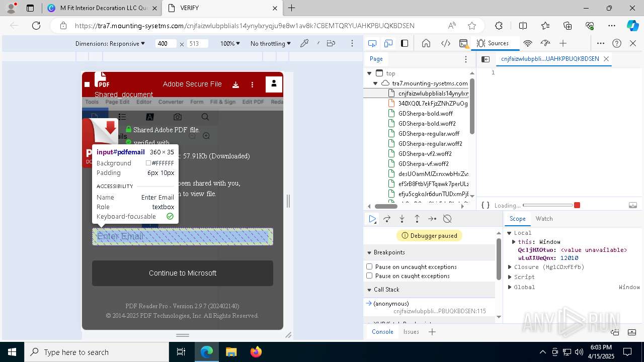Click the Read aloud icon in address bar

tap(452, 26)
